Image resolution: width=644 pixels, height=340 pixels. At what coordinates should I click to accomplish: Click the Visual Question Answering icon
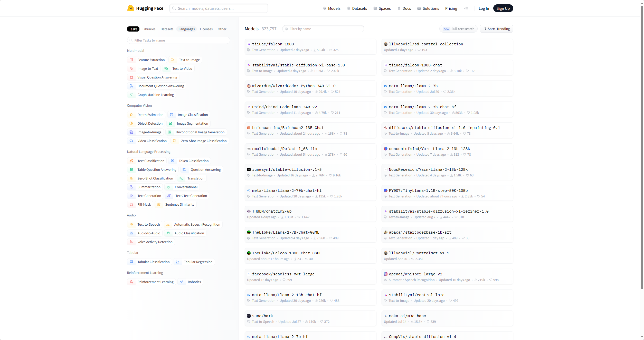(131, 77)
